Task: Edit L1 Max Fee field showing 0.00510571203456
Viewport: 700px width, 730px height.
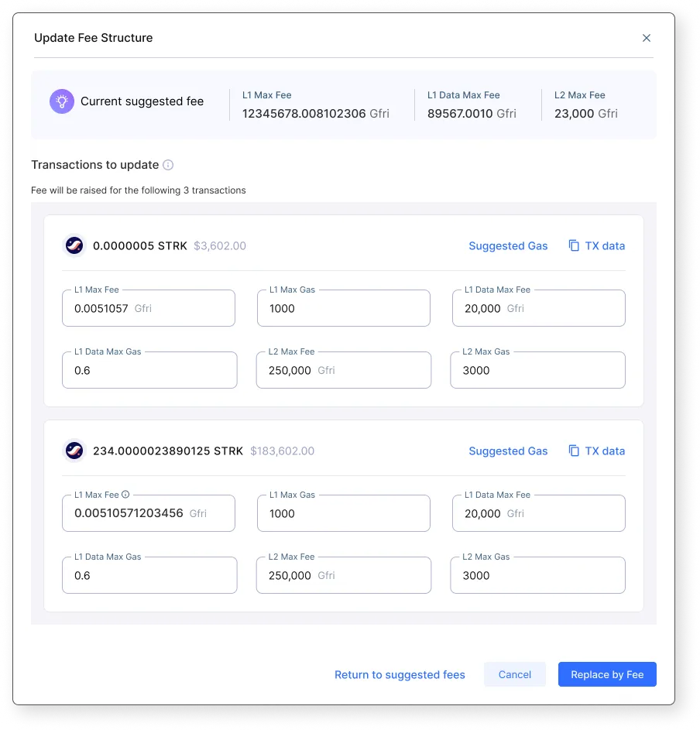Action: point(149,513)
